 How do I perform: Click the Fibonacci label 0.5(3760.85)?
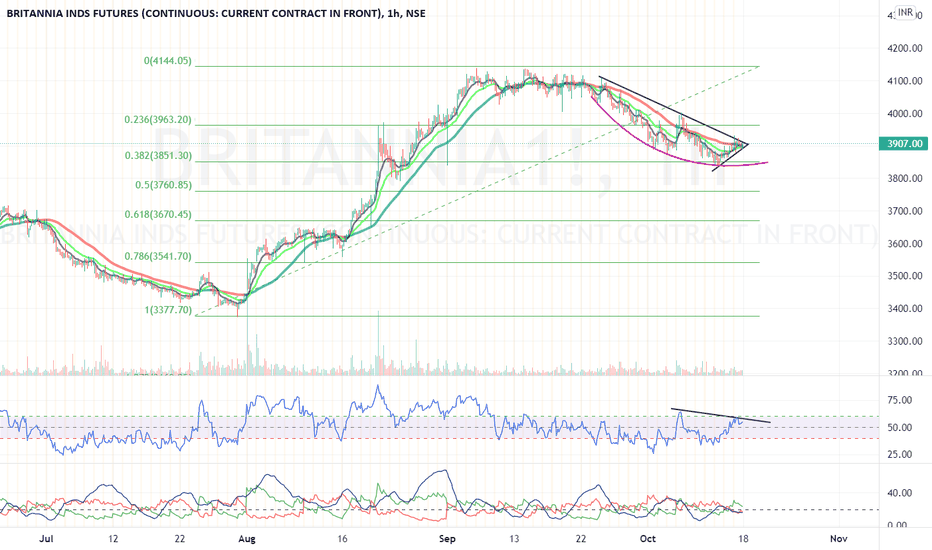coord(163,185)
